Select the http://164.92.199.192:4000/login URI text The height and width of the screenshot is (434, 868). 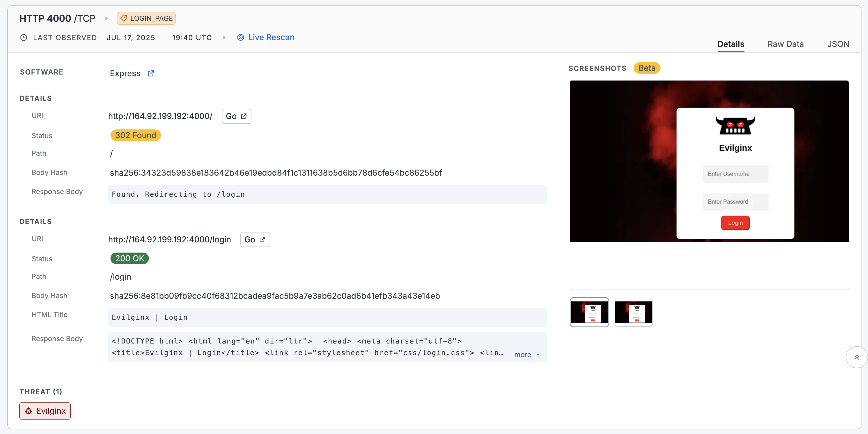coord(169,239)
